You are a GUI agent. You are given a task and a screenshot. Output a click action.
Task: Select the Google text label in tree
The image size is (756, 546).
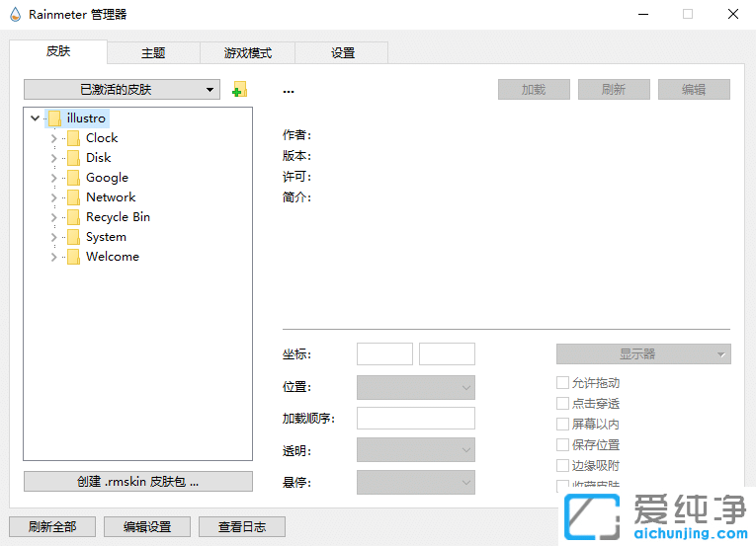pyautogui.click(x=107, y=178)
